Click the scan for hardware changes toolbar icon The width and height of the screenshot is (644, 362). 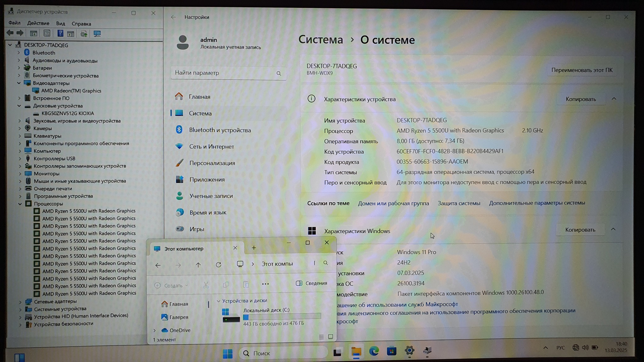coord(97,34)
